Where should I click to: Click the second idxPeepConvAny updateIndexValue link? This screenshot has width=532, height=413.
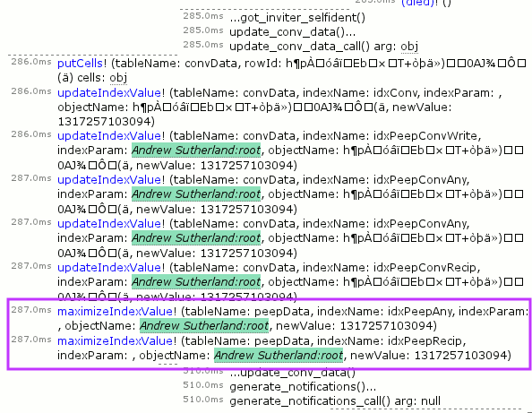click(109, 224)
